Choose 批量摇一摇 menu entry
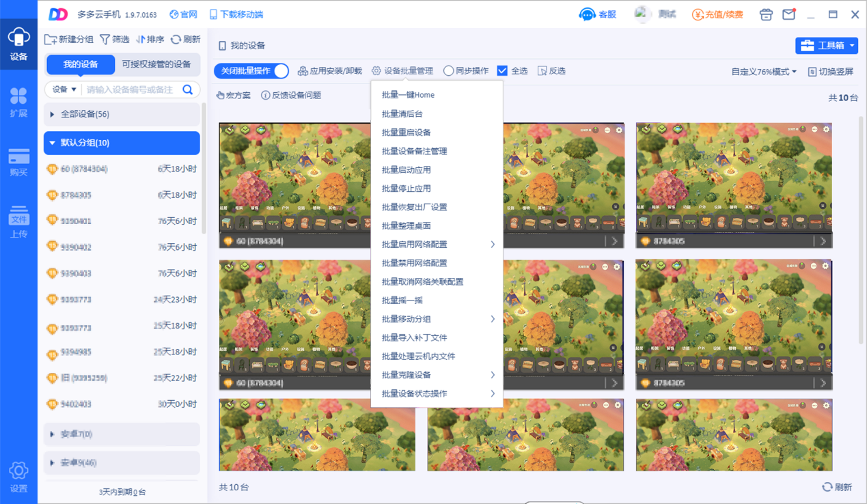 click(437, 300)
